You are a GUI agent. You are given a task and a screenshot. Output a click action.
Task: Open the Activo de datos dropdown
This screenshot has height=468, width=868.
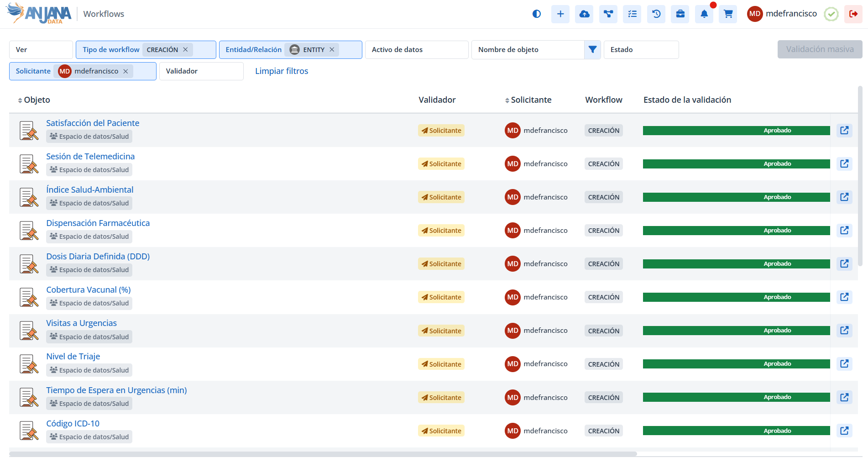point(416,50)
